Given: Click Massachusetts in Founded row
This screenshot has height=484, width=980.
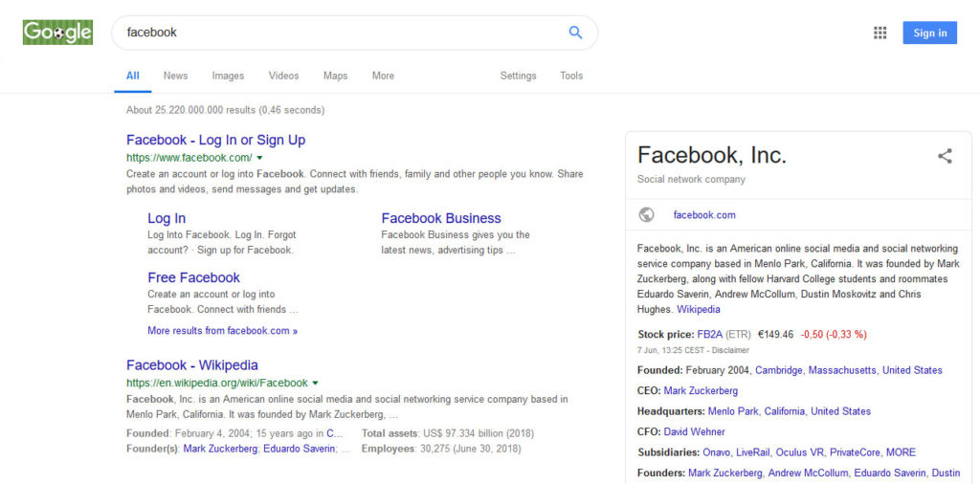Looking at the screenshot, I should click(x=842, y=370).
